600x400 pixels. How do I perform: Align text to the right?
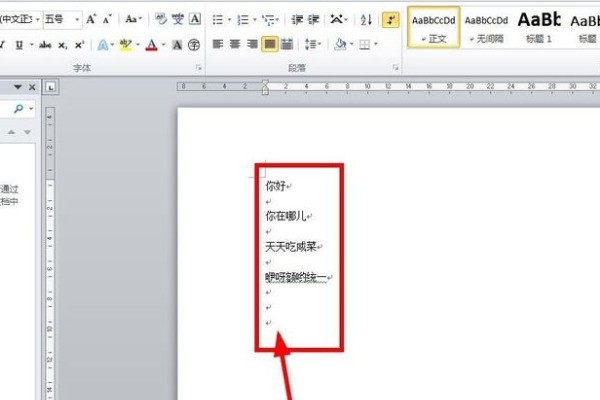252,44
